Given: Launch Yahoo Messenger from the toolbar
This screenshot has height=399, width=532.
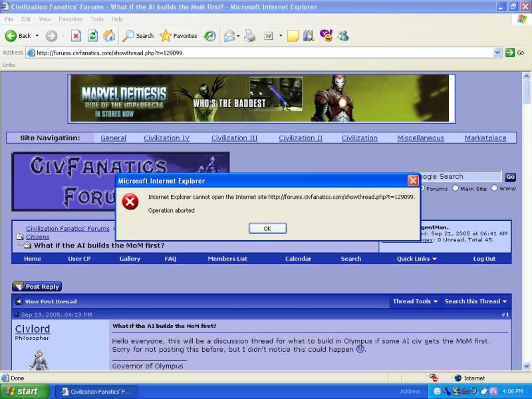Looking at the screenshot, I should 326,36.
